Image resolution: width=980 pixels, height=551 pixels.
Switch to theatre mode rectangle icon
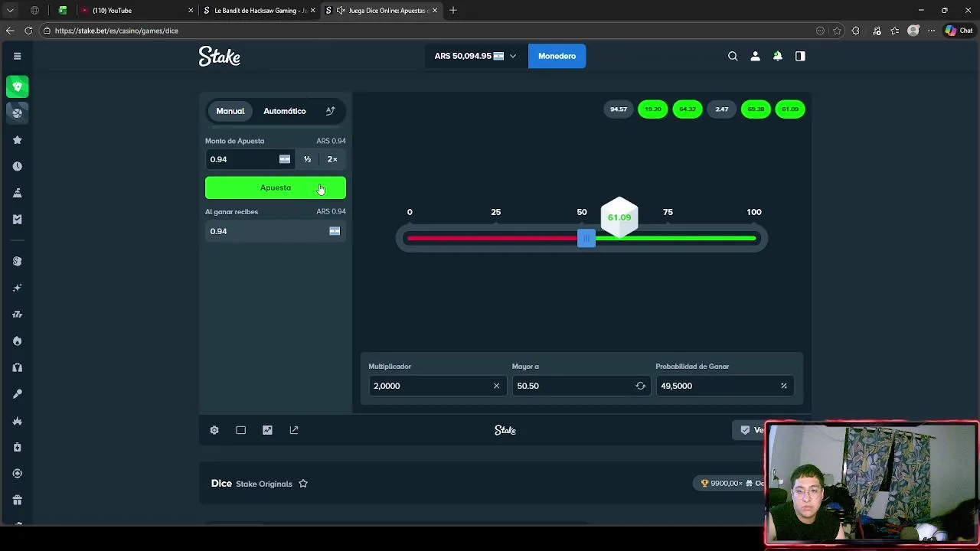click(x=240, y=430)
